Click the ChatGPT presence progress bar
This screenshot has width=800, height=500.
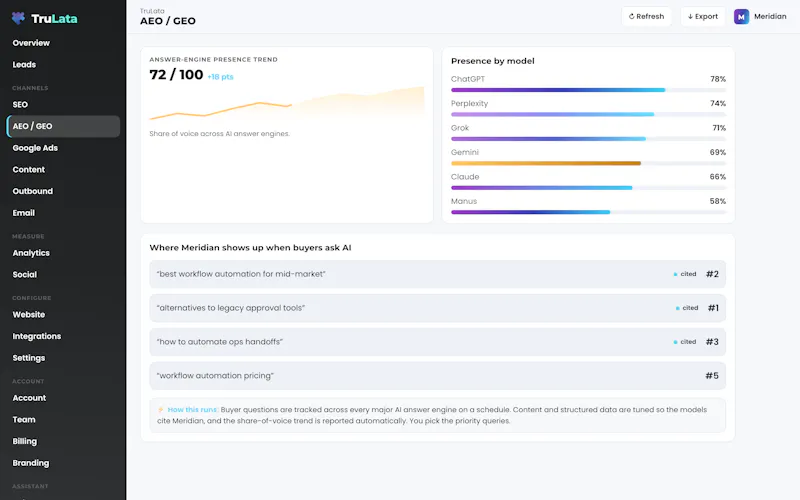(588, 90)
